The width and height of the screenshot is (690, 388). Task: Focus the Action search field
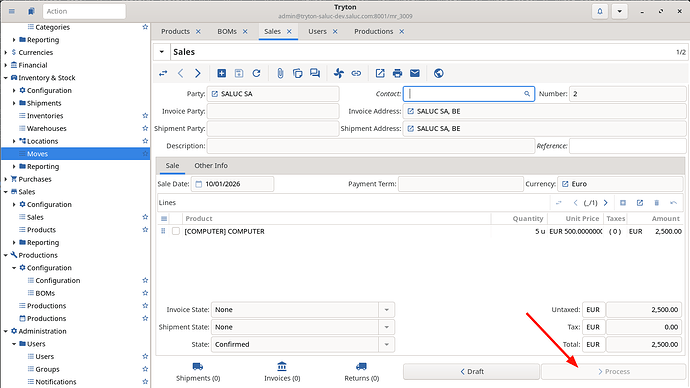84,11
